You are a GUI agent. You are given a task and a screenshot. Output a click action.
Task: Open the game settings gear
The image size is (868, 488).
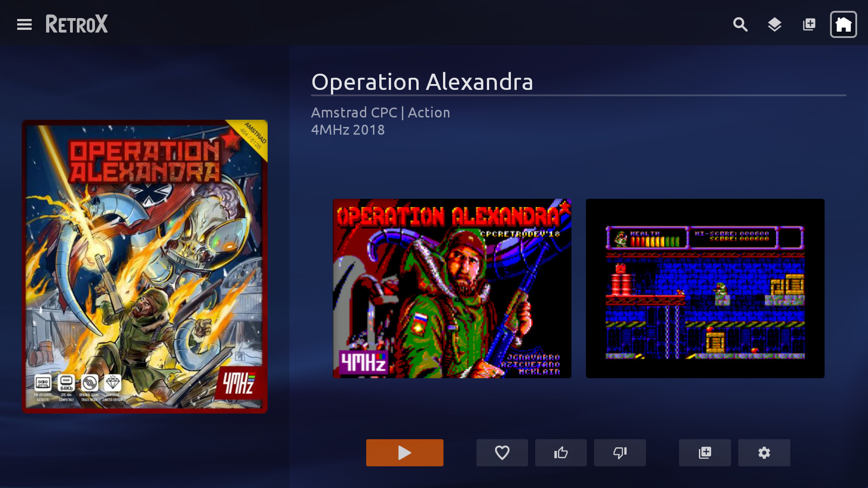tap(764, 452)
